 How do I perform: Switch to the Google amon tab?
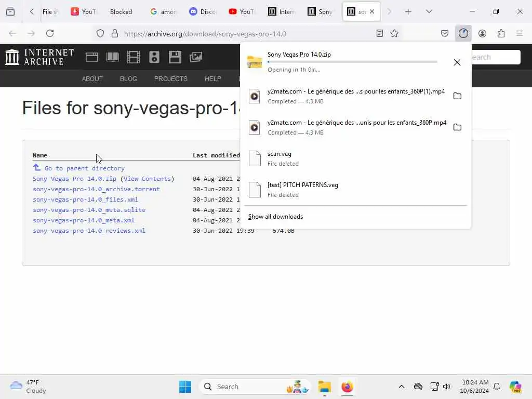coord(164,12)
